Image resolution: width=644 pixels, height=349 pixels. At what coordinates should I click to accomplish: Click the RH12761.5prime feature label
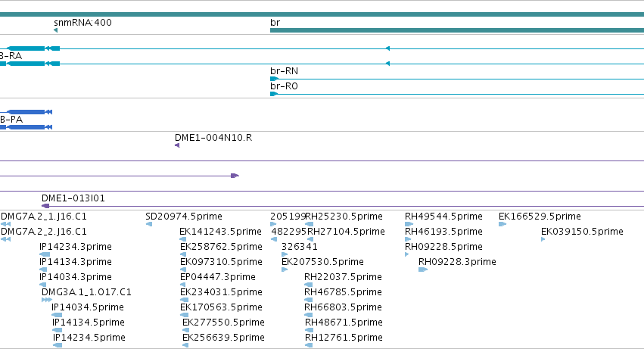tap(344, 338)
